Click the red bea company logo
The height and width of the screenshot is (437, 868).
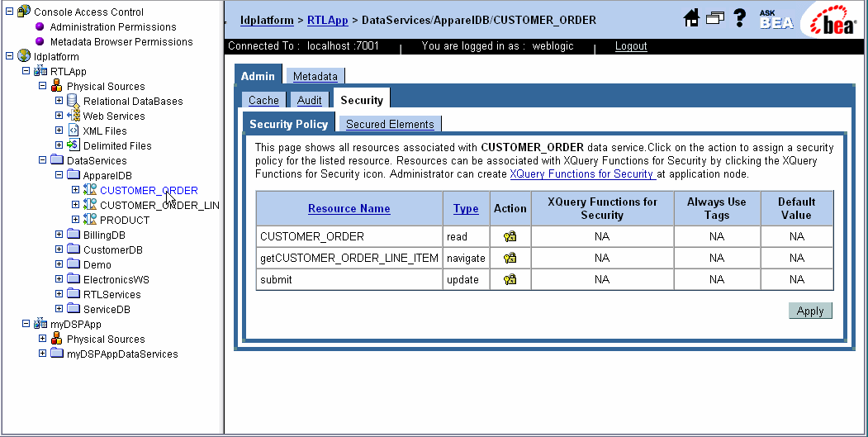click(832, 21)
